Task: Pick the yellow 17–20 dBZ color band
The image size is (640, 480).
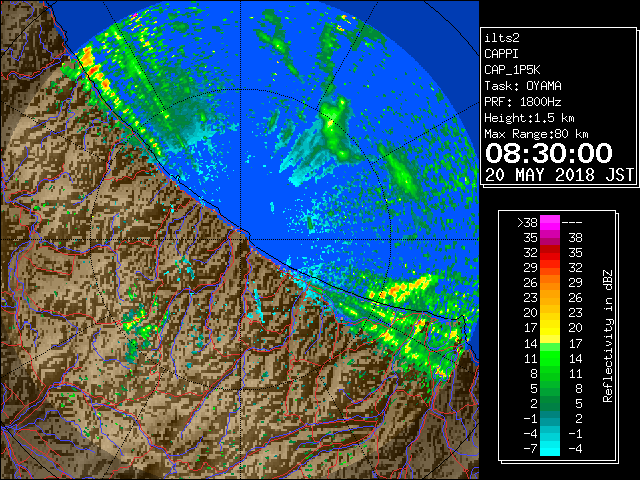Action: 550,328
